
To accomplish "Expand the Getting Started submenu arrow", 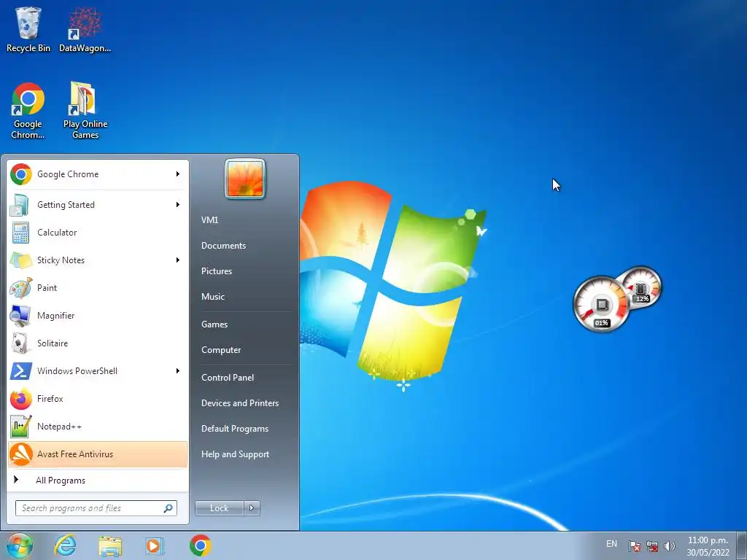I will click(x=178, y=205).
